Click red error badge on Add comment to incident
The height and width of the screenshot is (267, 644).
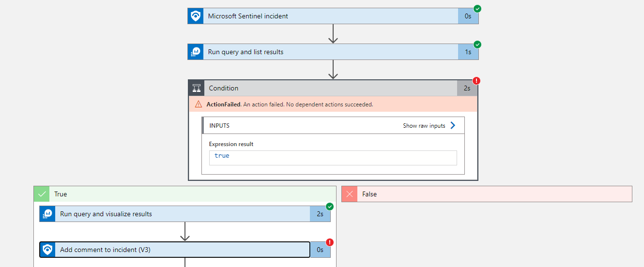330,242
